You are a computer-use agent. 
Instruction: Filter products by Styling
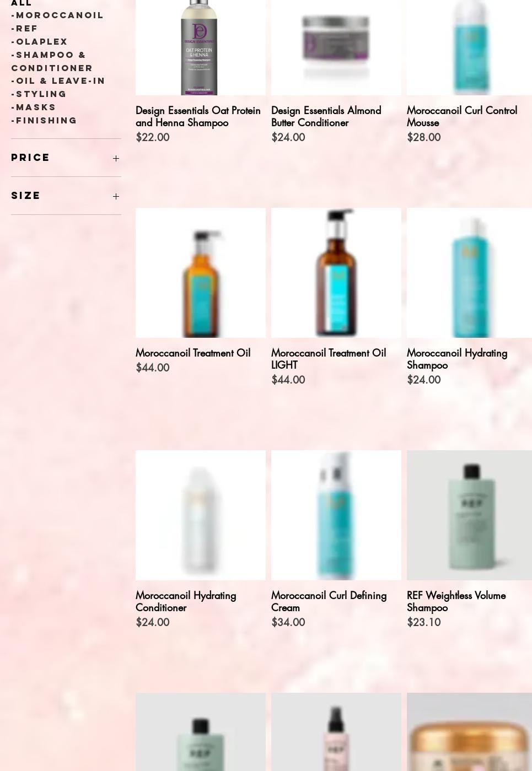39,94
